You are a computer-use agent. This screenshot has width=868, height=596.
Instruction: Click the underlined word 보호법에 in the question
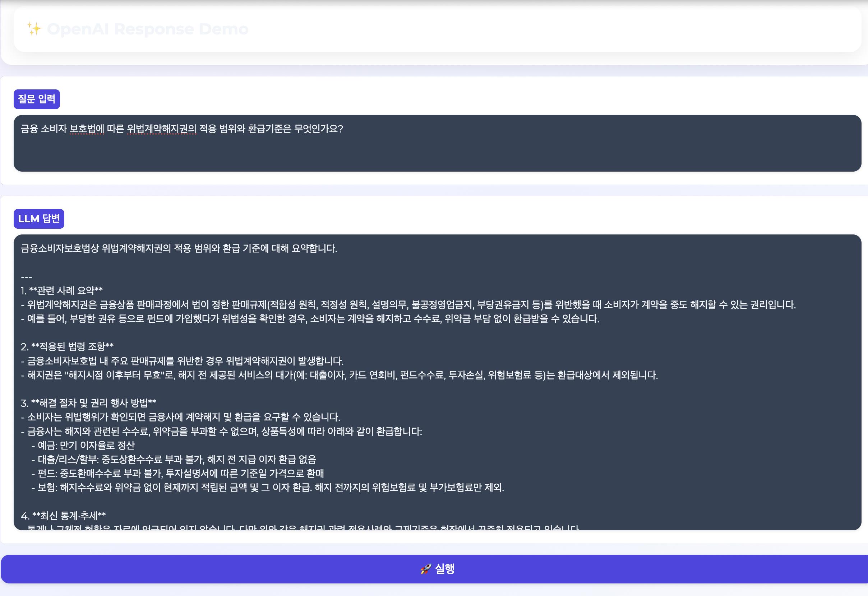tap(87, 129)
